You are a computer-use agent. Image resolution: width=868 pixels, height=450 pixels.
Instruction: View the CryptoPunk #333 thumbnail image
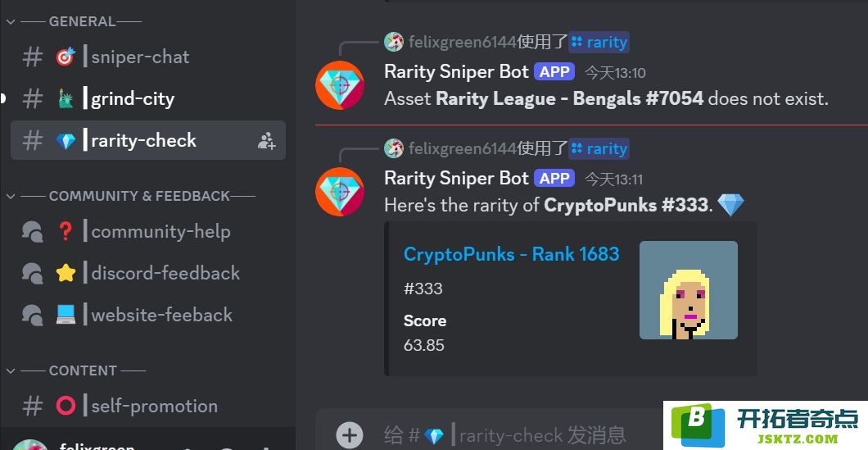(688, 290)
